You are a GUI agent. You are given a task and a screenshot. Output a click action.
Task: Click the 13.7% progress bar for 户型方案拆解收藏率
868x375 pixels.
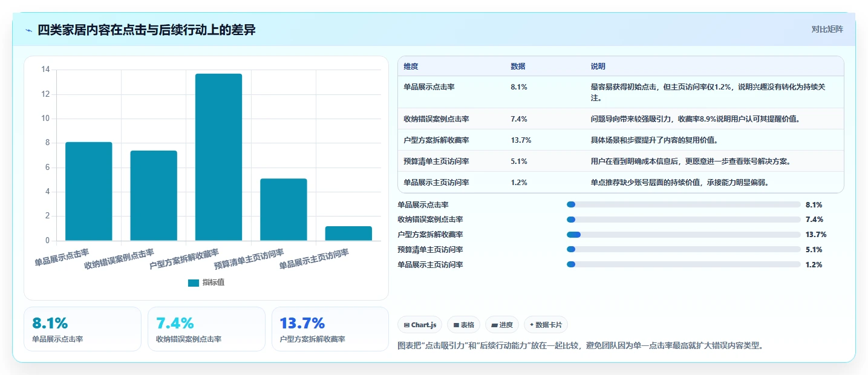click(x=684, y=235)
